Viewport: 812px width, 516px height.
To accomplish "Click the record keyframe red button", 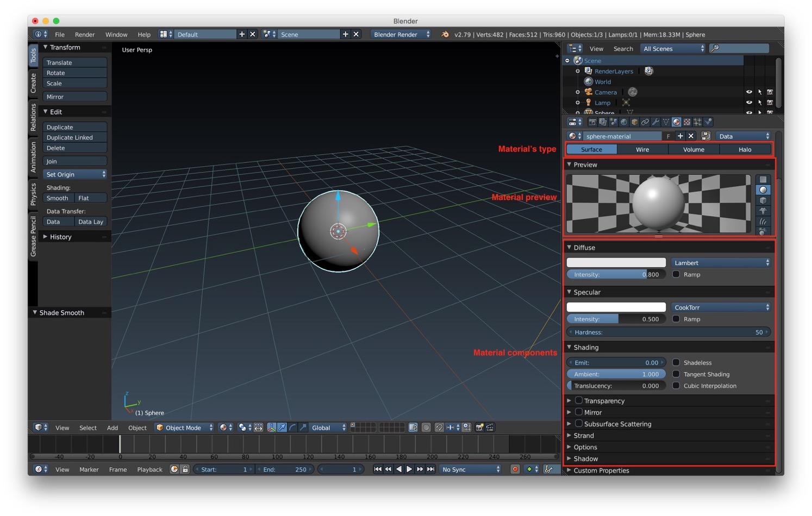I will (x=515, y=469).
